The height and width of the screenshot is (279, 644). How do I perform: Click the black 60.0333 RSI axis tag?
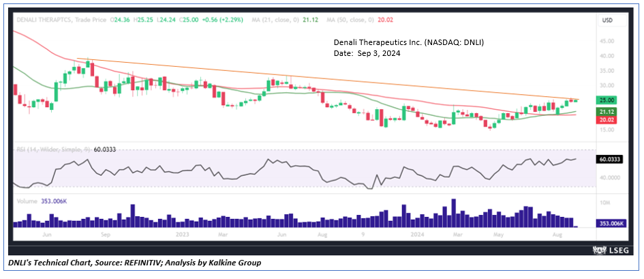point(609,160)
